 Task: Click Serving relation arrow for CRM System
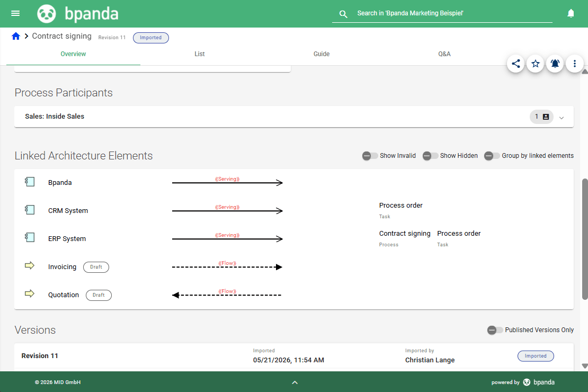coord(227,210)
